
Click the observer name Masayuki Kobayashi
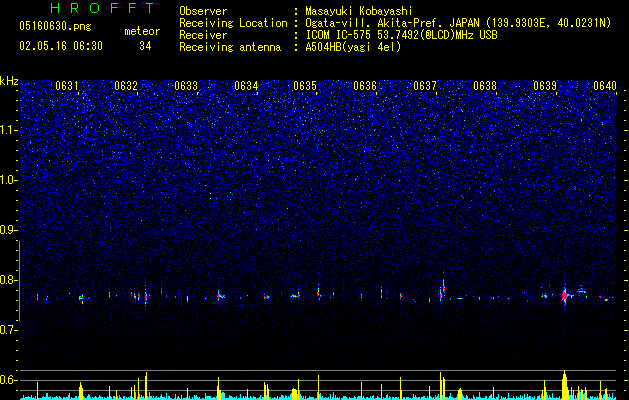[x=358, y=11]
